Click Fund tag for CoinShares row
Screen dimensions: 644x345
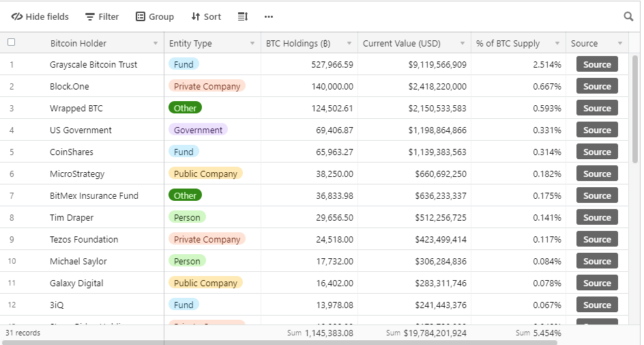(184, 152)
